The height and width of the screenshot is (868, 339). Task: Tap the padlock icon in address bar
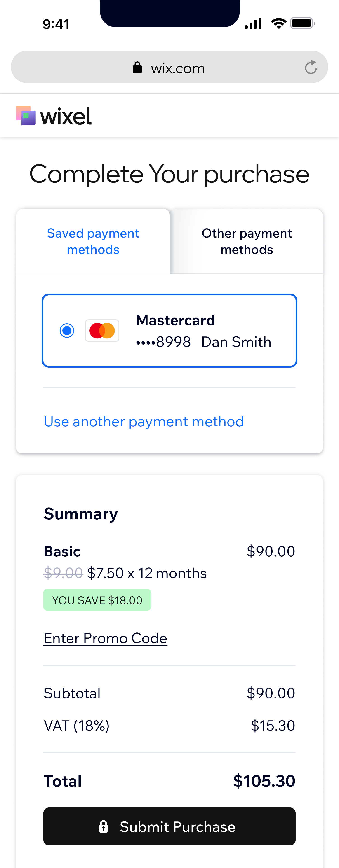tap(137, 67)
